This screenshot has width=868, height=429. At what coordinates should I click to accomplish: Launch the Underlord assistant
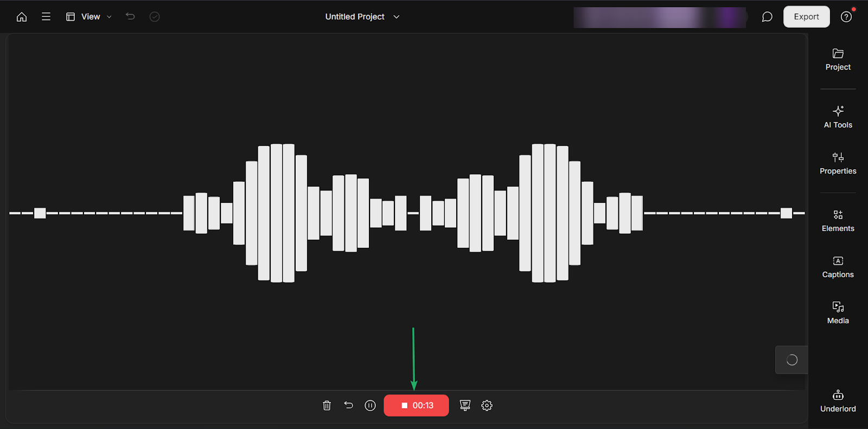click(x=838, y=401)
